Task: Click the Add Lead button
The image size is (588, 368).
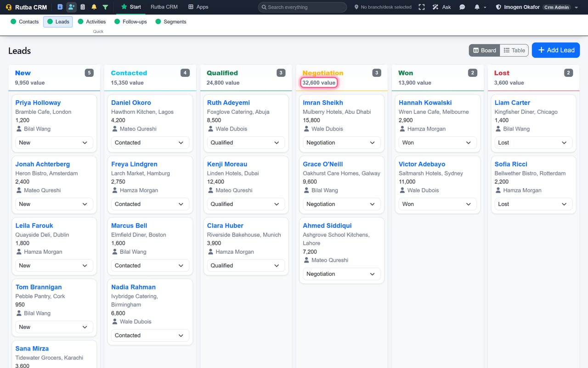Action: coord(556,50)
